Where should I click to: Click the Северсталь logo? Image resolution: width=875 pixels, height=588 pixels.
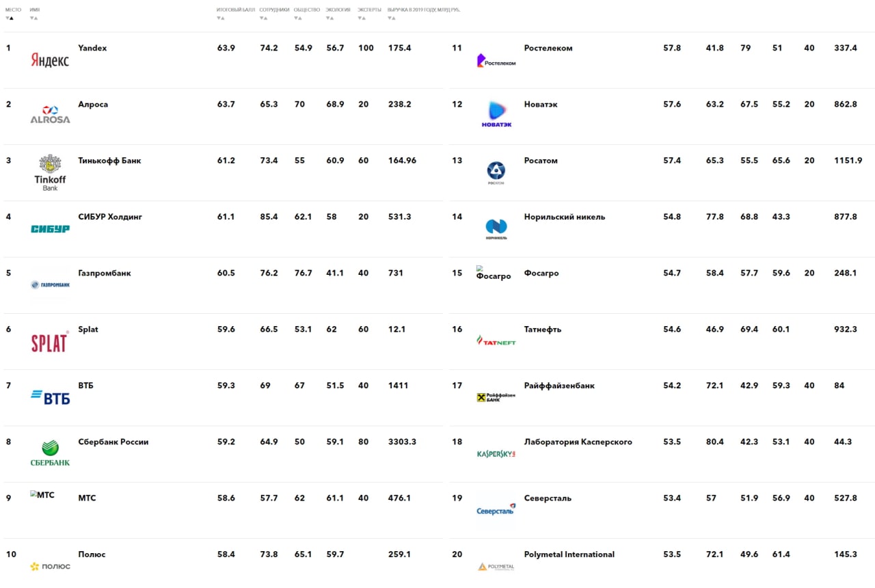point(496,509)
